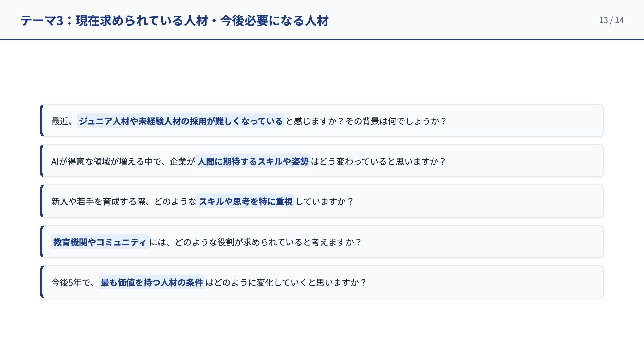The image size is (644, 362).
Task: Select the second question card starting with AIが得意な領域
Action: coord(322,161)
